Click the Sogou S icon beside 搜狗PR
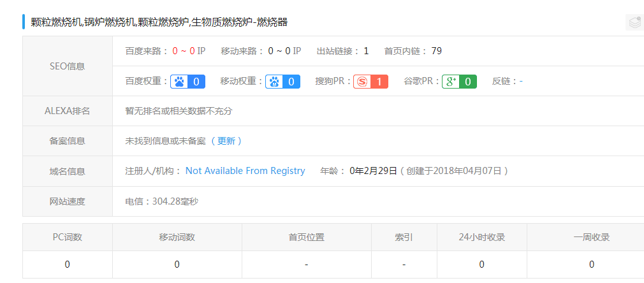This screenshot has width=644, height=283. click(362, 82)
